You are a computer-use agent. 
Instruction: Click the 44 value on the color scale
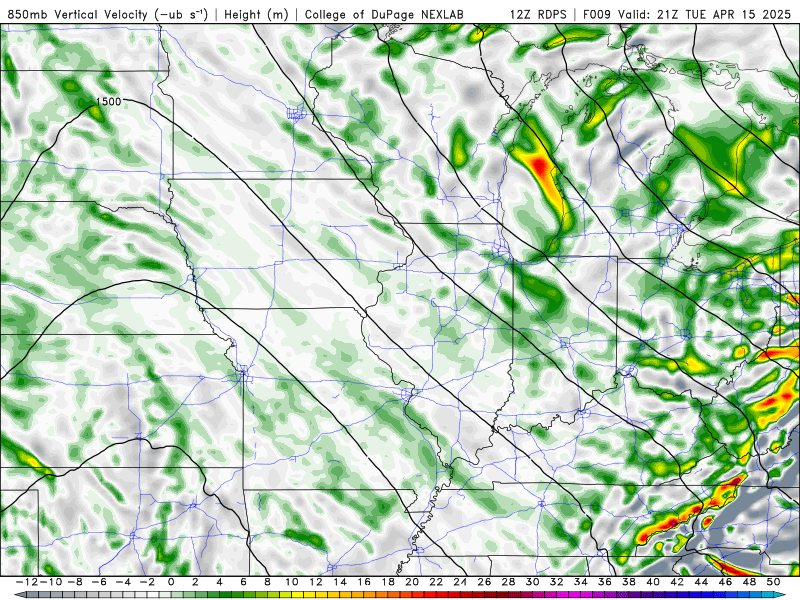tap(701, 582)
